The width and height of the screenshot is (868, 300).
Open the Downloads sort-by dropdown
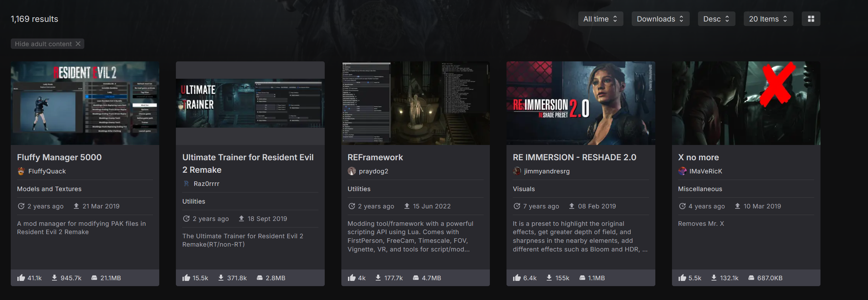click(660, 19)
